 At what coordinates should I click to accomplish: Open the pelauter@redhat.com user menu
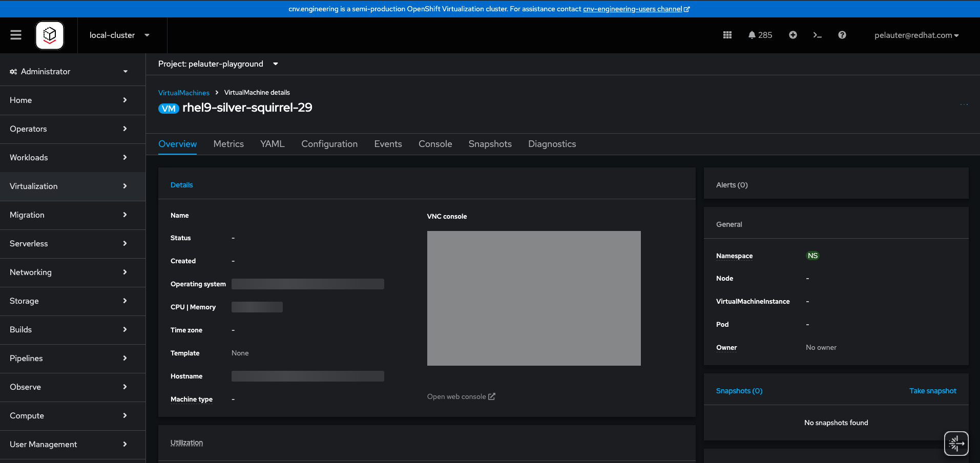coord(916,35)
